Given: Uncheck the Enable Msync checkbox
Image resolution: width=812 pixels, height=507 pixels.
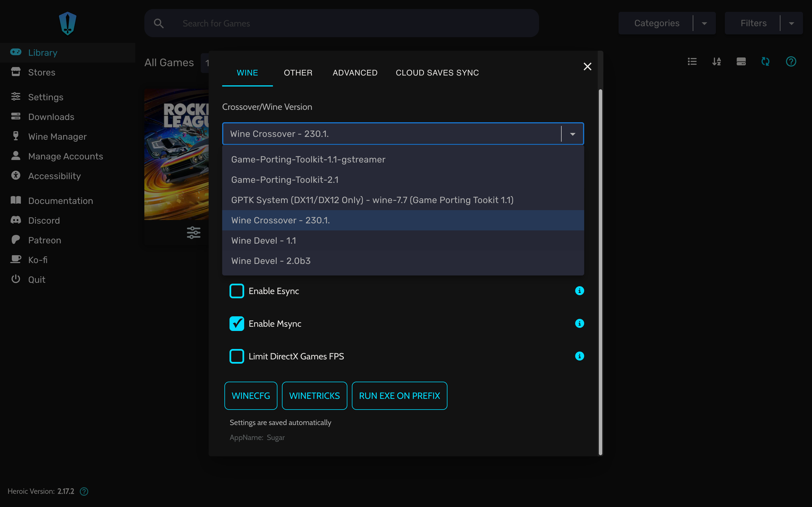Looking at the screenshot, I should 237,324.
